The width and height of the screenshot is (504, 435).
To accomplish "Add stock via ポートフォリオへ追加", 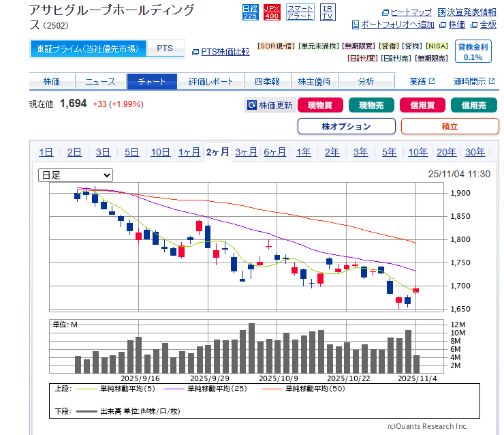I will pyautogui.click(x=393, y=25).
